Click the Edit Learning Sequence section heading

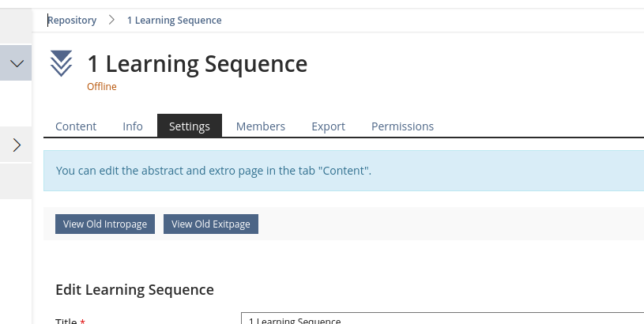click(x=134, y=289)
